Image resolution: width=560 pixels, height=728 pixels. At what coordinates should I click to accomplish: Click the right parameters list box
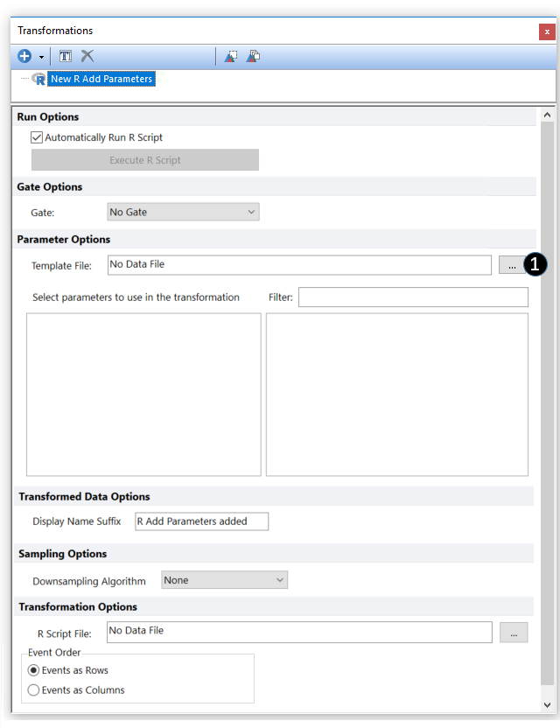pyautogui.click(x=397, y=395)
